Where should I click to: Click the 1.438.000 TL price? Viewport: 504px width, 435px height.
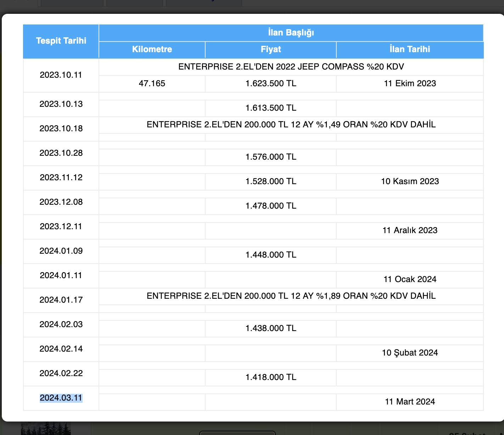tap(271, 328)
